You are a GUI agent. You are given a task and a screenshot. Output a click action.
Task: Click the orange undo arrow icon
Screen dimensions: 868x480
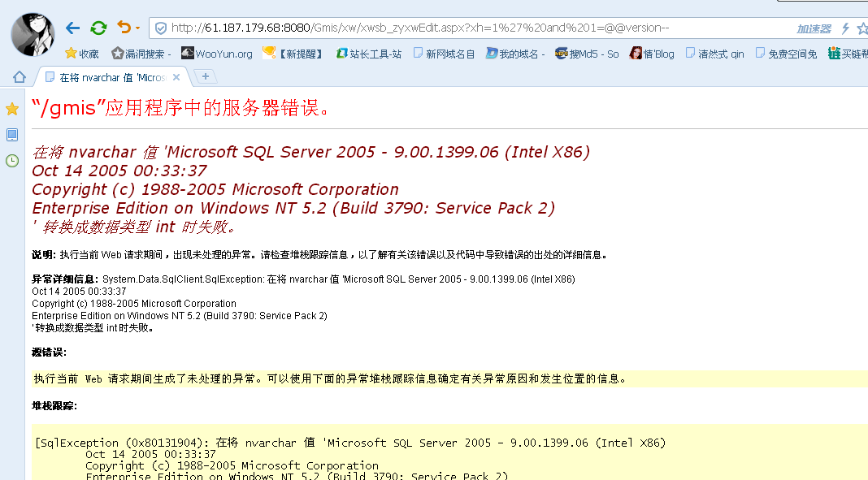pos(124,27)
